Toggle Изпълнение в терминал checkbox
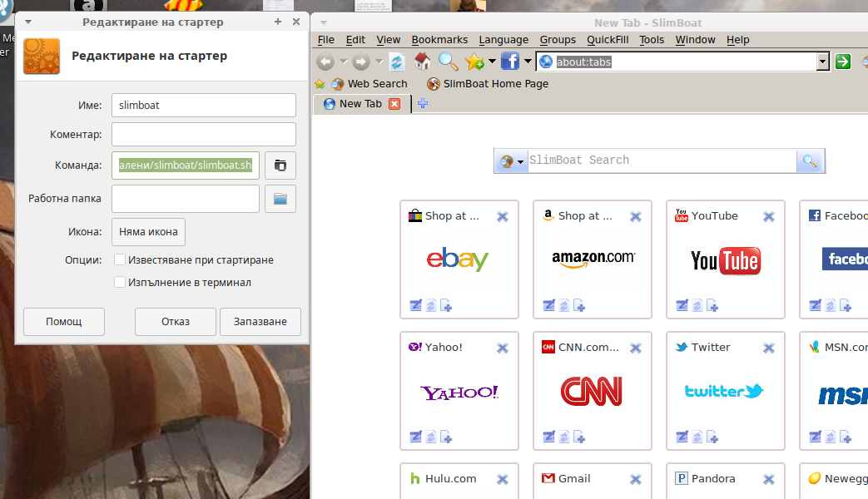Image resolution: width=868 pixels, height=499 pixels. pos(120,282)
